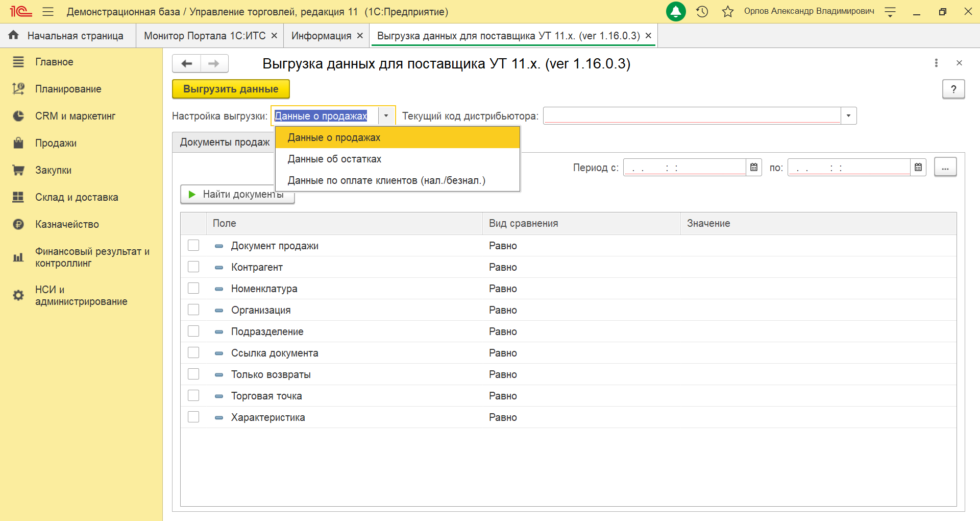980x521 pixels.
Task: Navigate forward with right arrow
Action: pyautogui.click(x=214, y=63)
